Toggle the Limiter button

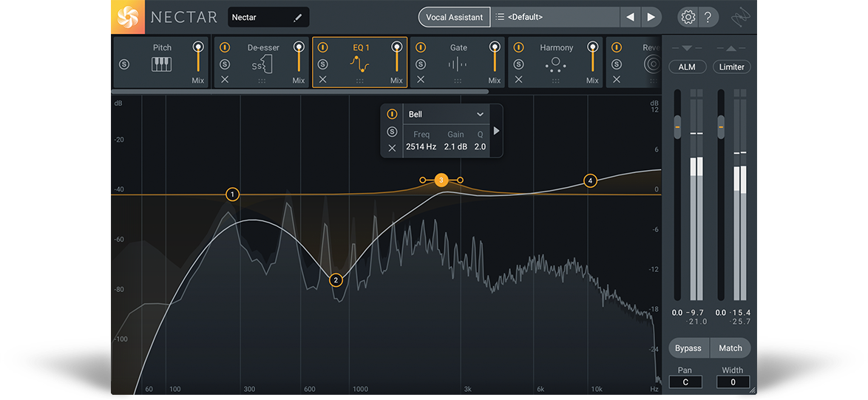tap(732, 67)
